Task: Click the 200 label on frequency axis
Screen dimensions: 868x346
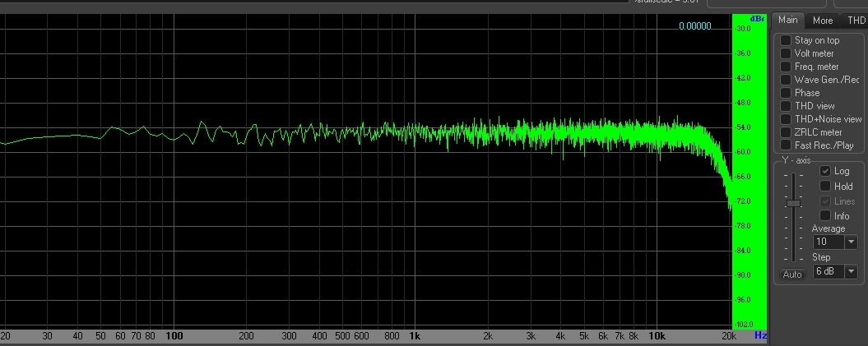Action: (x=246, y=336)
